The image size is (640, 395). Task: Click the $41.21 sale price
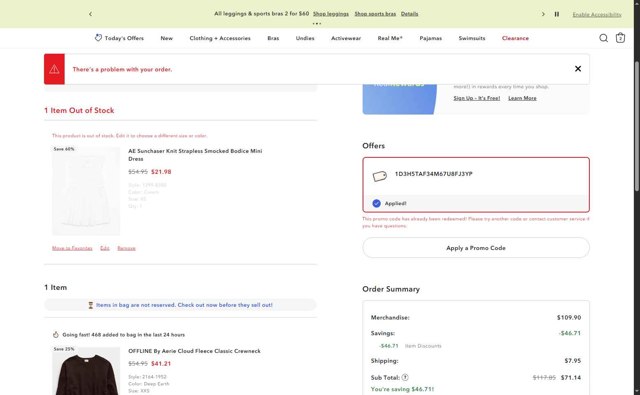click(x=161, y=364)
